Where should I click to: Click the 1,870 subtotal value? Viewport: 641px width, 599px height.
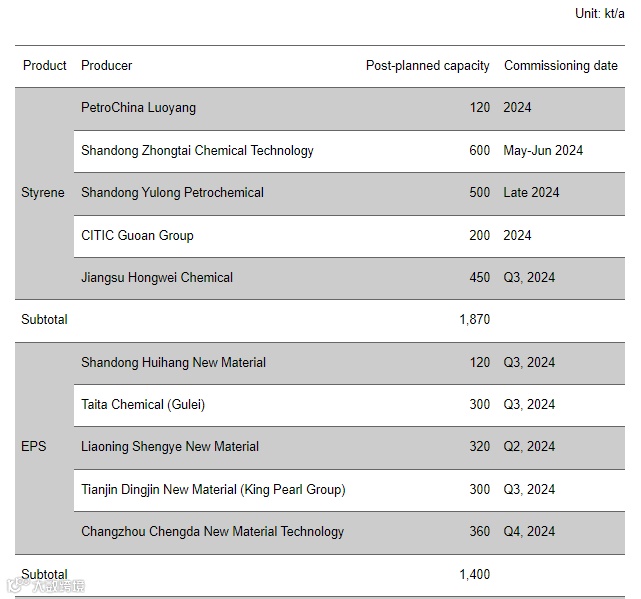[x=475, y=319]
